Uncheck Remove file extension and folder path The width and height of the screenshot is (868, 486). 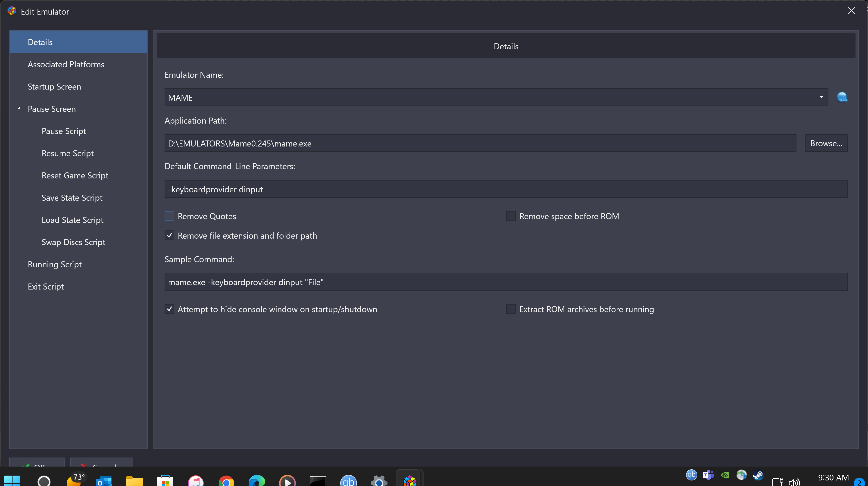[x=169, y=235]
